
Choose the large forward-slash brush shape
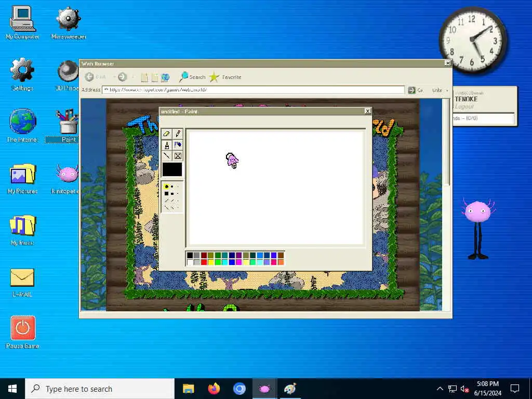166,201
